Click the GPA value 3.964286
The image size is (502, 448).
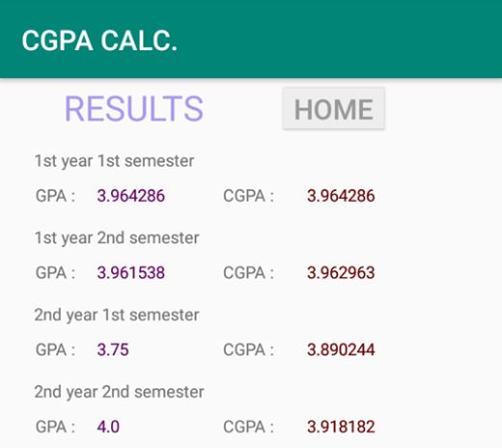pos(131,196)
